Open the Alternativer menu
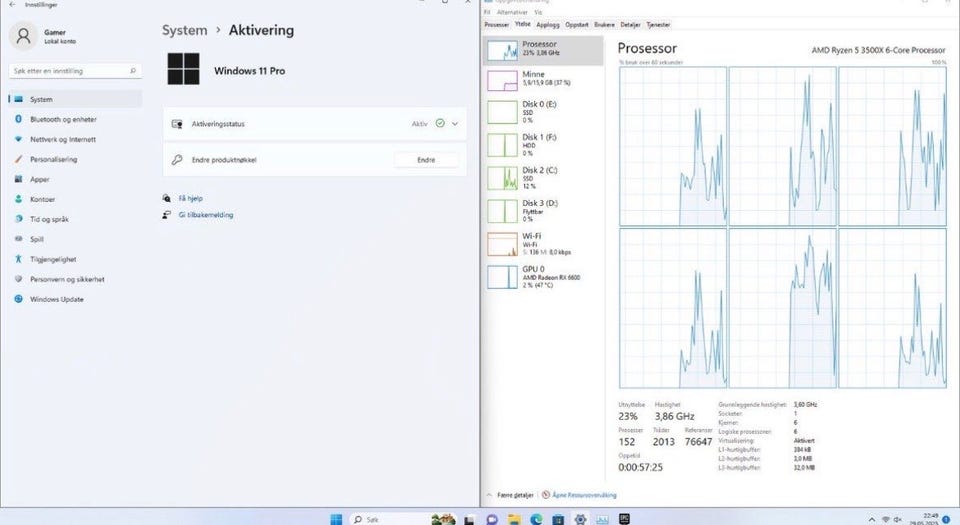The width and height of the screenshot is (960, 525). [512, 12]
